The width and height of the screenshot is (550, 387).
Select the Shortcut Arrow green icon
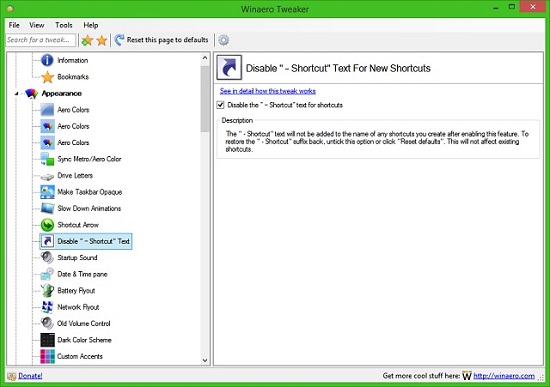tap(47, 225)
